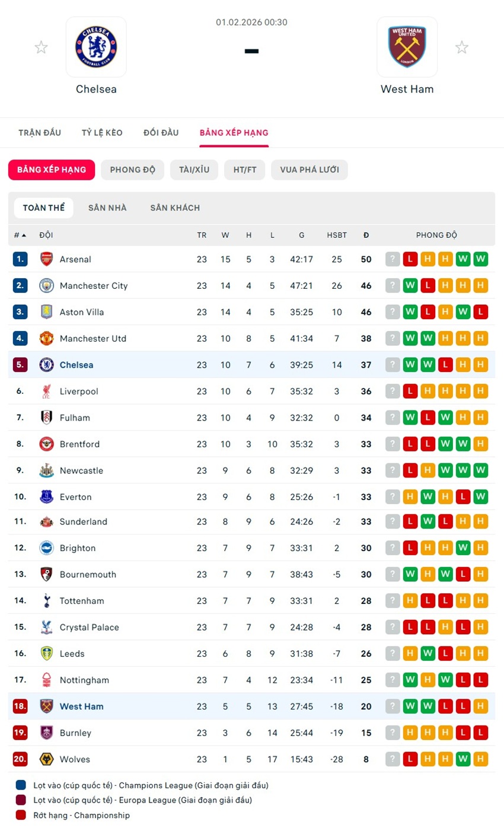Click the Newcastle badge icon
The height and width of the screenshot is (831, 504).
[x=46, y=471]
